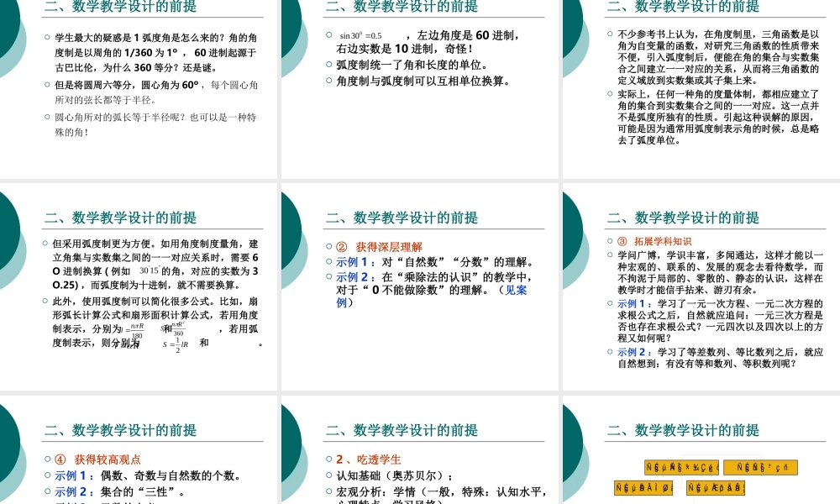Click the bullet '认知基础（奥苏贝尔）'
This screenshot has width=840, height=504.
pos(394,475)
